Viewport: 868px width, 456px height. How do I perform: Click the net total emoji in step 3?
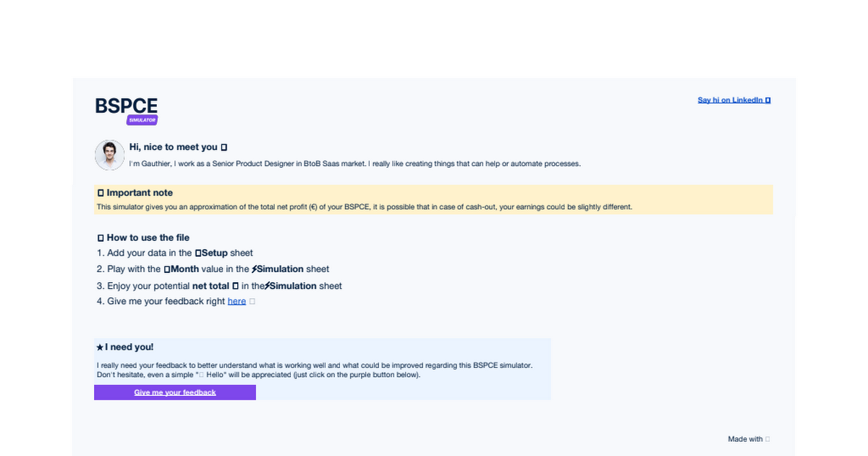tap(235, 286)
